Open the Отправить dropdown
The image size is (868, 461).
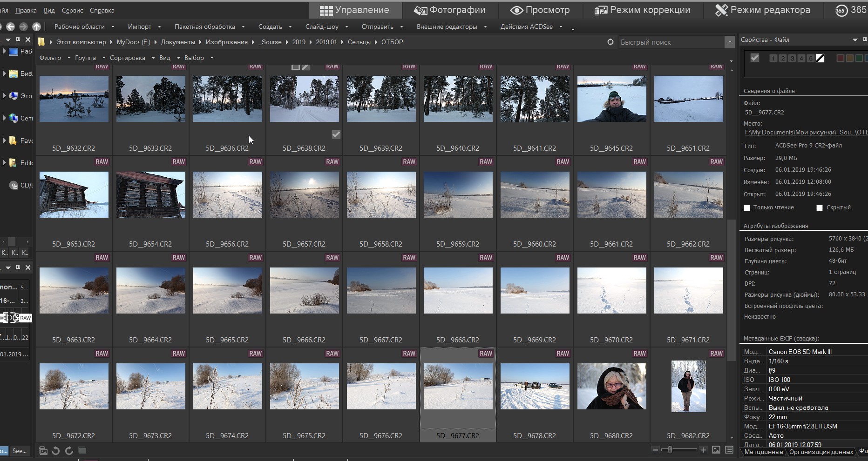pos(382,27)
